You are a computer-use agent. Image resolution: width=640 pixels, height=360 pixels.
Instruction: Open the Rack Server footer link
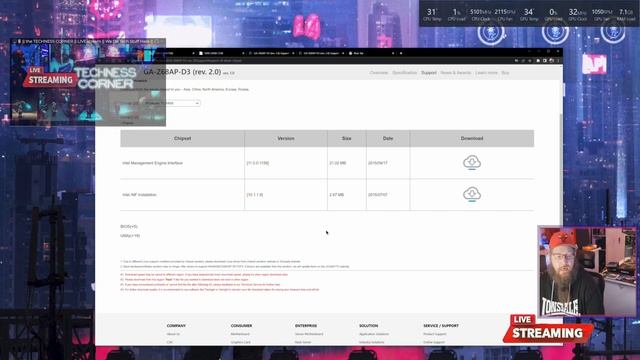(x=303, y=342)
